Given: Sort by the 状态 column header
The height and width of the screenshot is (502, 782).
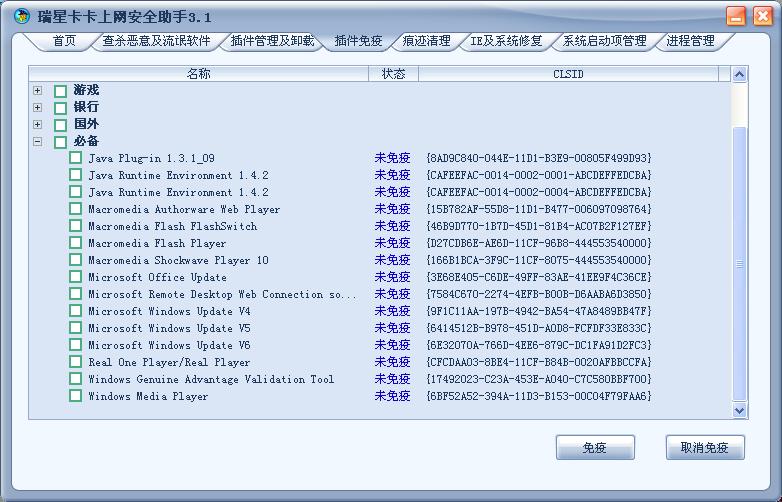Looking at the screenshot, I should click(x=393, y=74).
